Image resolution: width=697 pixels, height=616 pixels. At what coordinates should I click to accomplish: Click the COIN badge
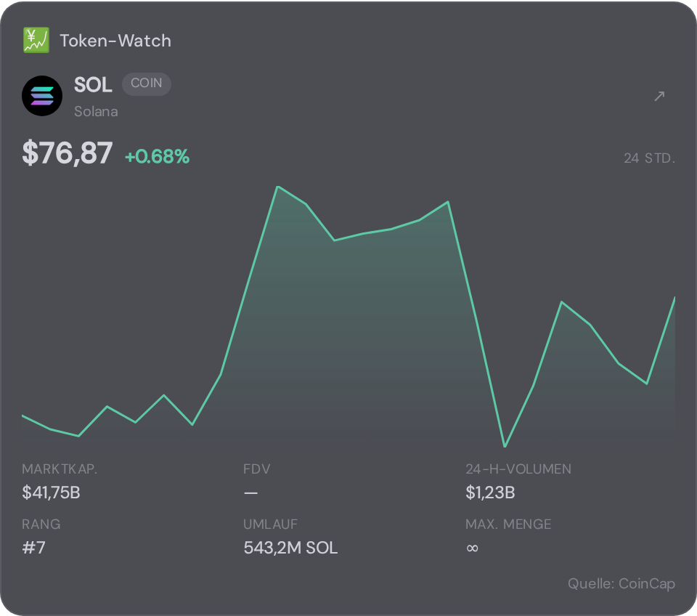click(146, 84)
